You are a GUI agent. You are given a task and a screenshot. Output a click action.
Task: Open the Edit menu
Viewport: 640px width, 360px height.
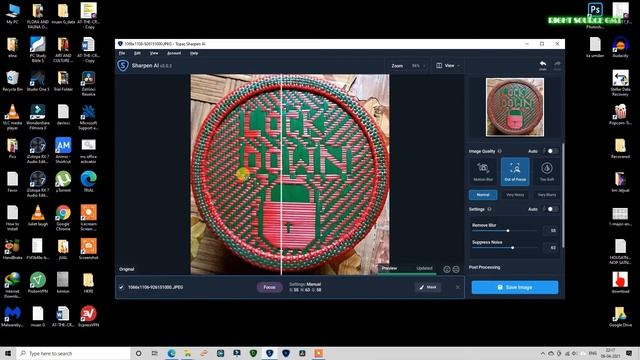pos(138,53)
